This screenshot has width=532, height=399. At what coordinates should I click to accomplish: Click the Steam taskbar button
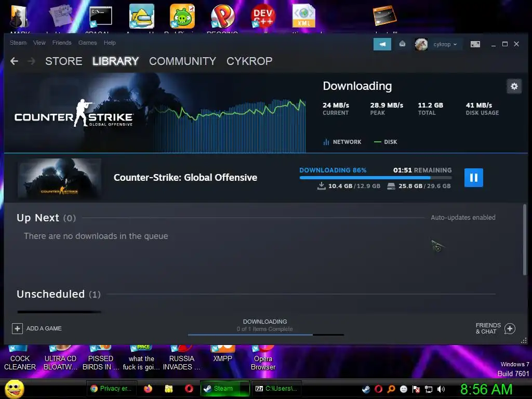225,389
